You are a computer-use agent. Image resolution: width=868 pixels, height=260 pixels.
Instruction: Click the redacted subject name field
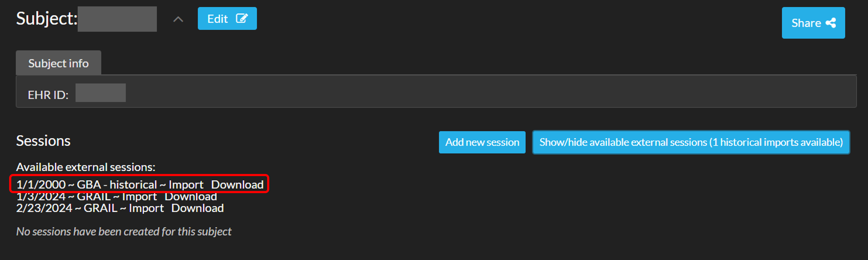point(117,19)
